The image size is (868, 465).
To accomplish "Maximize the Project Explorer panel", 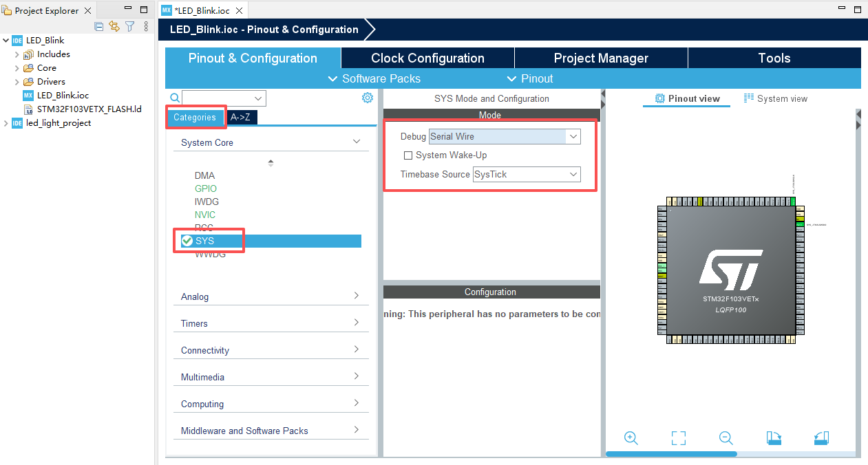I will (x=144, y=10).
